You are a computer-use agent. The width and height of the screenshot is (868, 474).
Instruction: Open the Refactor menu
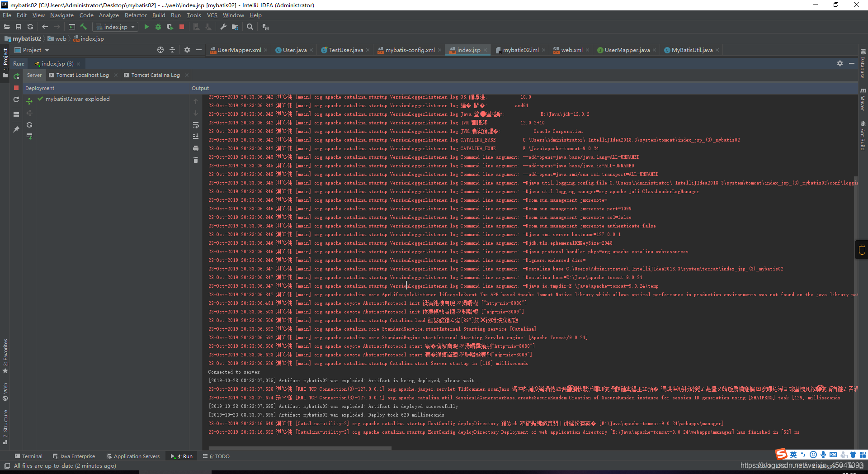pyautogui.click(x=136, y=15)
